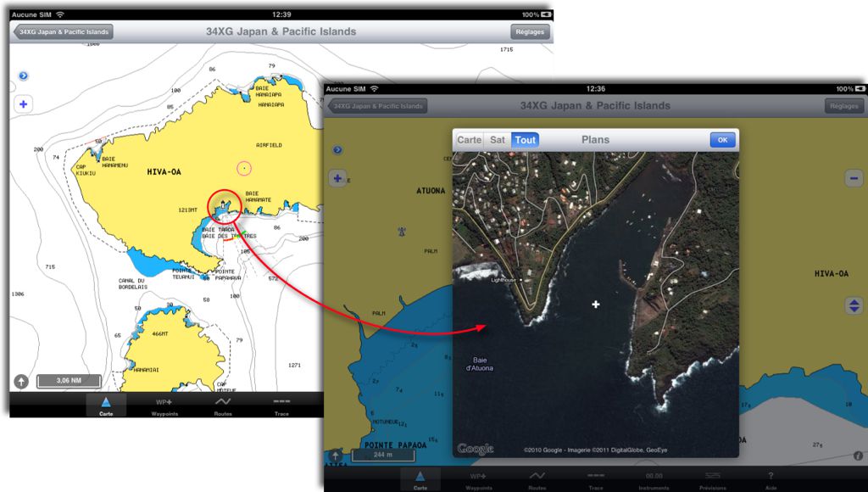Image resolution: width=868 pixels, height=492 pixels.
Task: Open Instruments tab in front window toolbar
Action: click(654, 480)
